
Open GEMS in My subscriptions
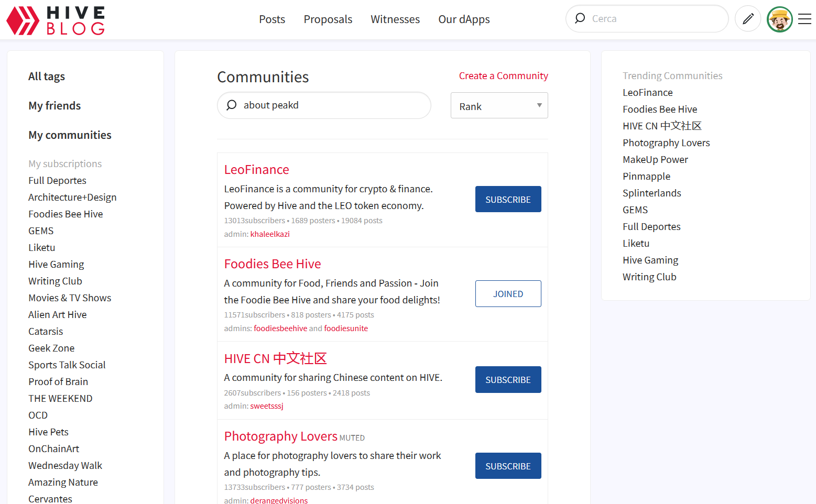[x=41, y=231]
